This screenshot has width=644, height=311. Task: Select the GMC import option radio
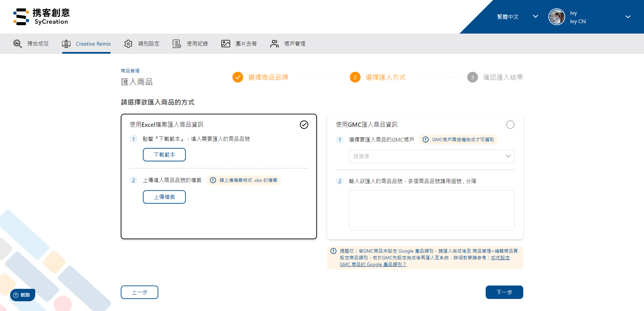510,124
